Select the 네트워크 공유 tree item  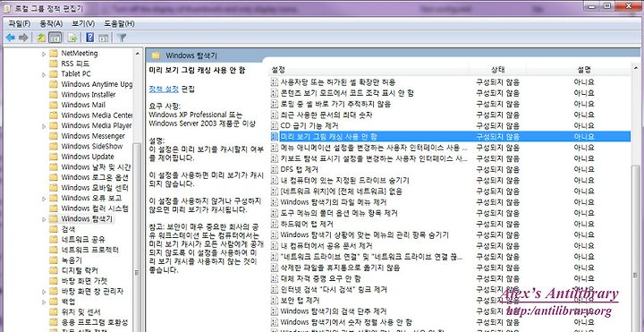pyautogui.click(x=83, y=240)
